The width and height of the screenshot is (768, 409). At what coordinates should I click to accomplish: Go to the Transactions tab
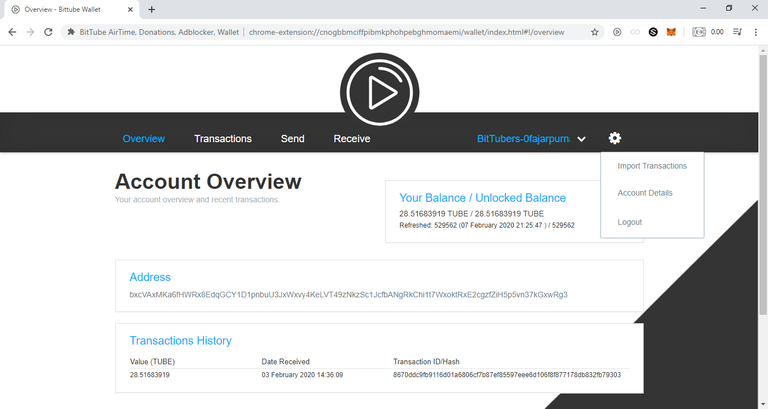click(223, 139)
